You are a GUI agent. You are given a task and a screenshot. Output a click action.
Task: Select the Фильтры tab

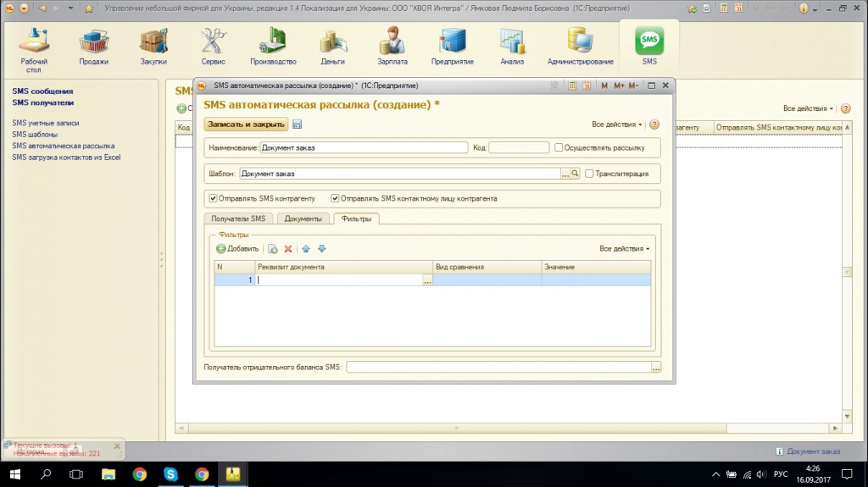(356, 219)
